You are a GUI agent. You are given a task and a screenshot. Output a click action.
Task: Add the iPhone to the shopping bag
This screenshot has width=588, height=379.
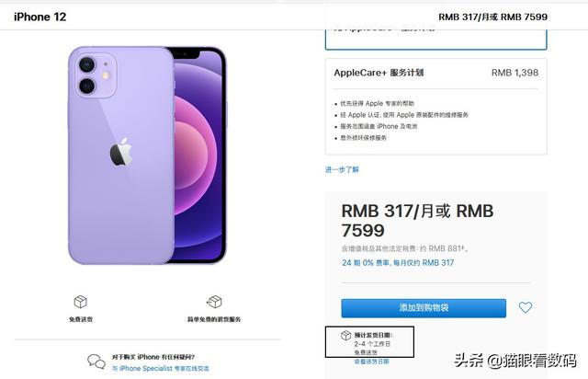tap(424, 308)
